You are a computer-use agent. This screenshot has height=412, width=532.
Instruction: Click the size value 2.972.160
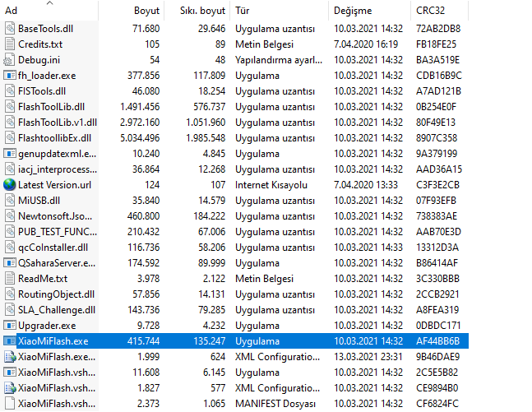(x=140, y=123)
